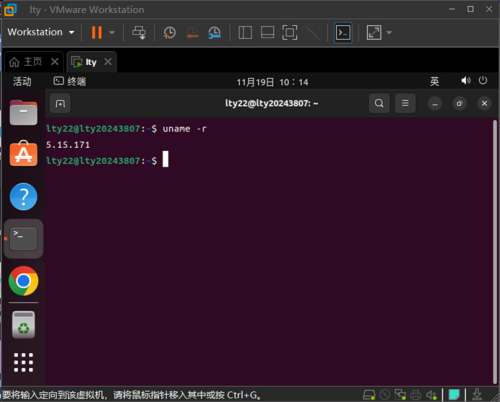Screen dimensions: 500x402
Task: Open the volume control in top bar
Action: (x=466, y=81)
